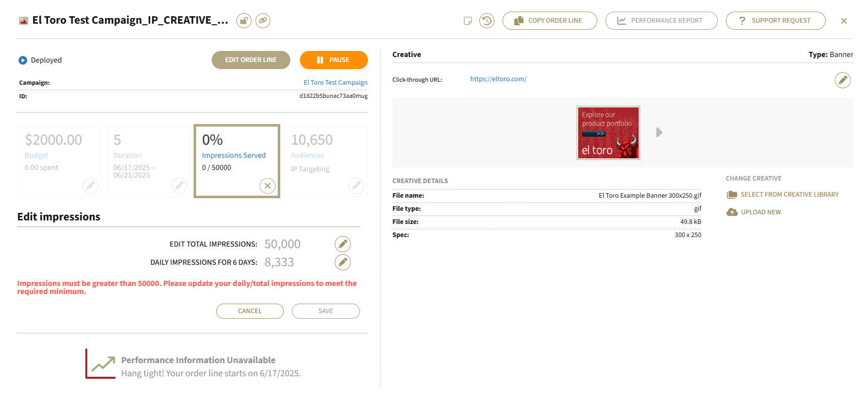Click Edit Order Line button
This screenshot has height=406, width=868.
[x=251, y=60]
